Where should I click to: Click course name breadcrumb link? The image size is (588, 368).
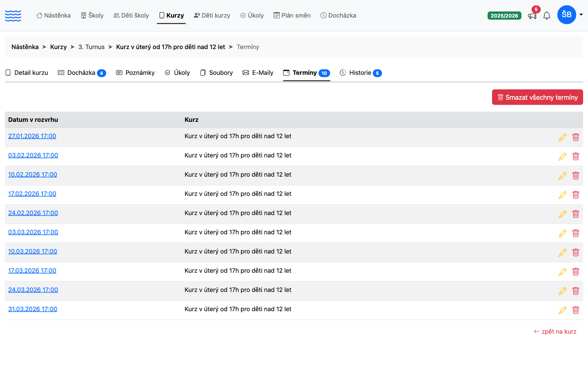[x=171, y=47]
